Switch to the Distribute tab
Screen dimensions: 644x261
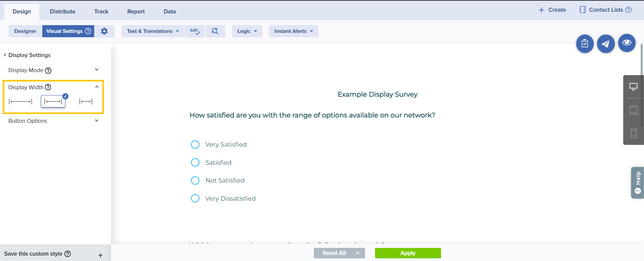(x=63, y=11)
